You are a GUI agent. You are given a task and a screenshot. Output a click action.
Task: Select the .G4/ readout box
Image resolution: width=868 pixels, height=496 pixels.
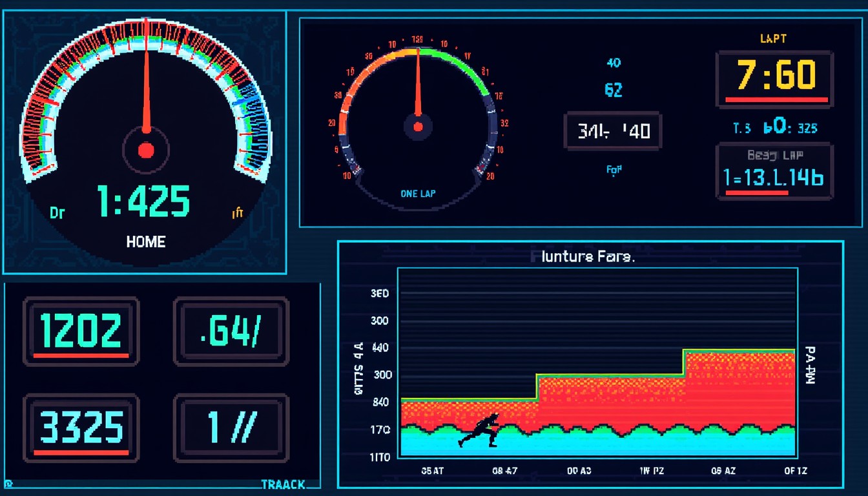tap(231, 331)
